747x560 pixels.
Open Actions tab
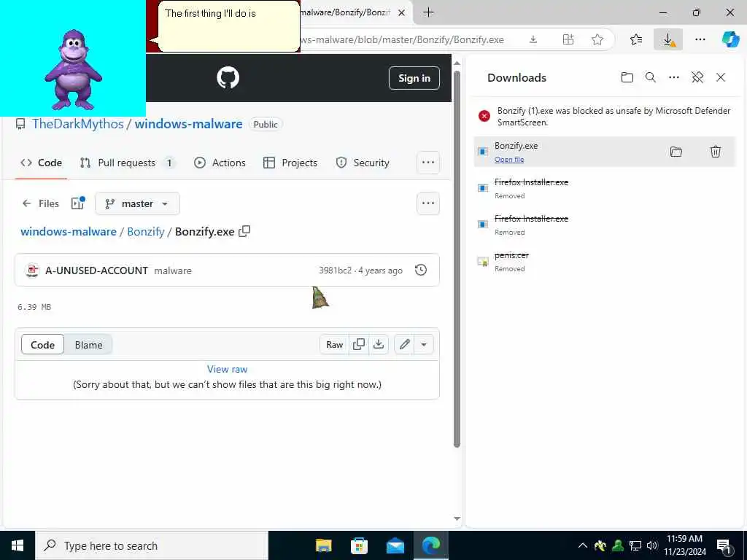click(220, 163)
